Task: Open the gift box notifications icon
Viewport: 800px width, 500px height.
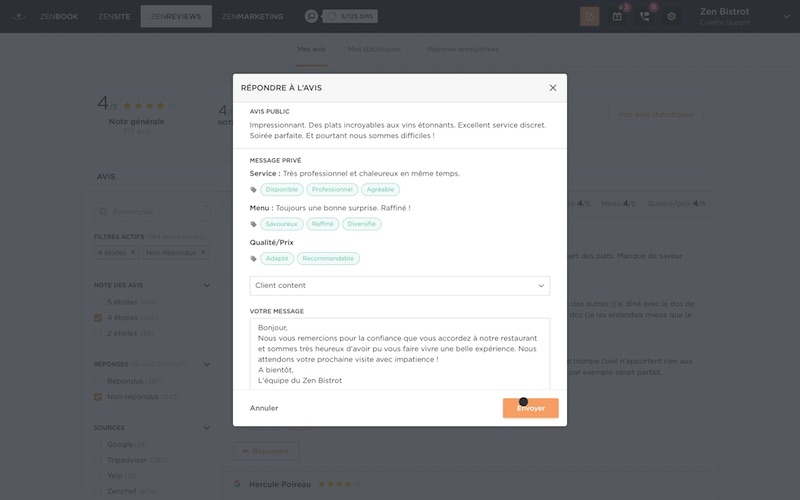Action: pyautogui.click(x=617, y=16)
